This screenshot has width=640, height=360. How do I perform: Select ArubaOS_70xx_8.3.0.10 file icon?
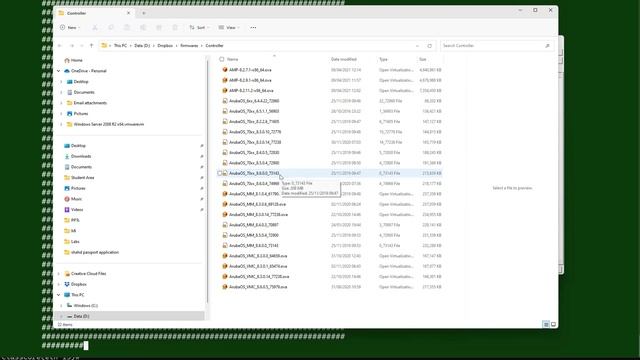tap(224, 132)
